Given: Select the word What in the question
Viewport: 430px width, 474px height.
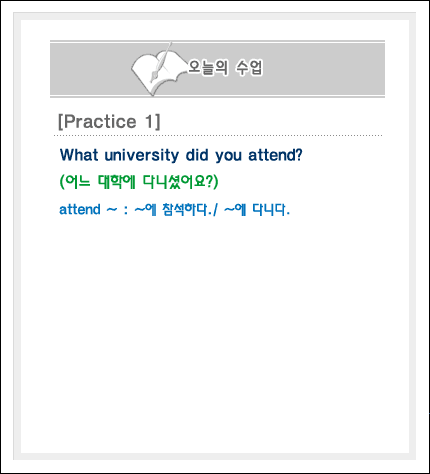Looking at the screenshot, I should [x=79, y=155].
